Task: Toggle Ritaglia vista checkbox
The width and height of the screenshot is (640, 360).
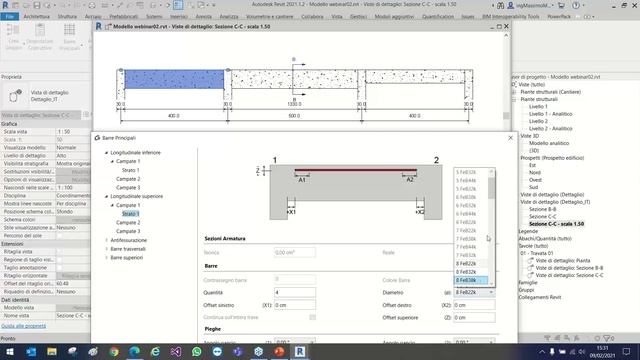Action: [60, 252]
